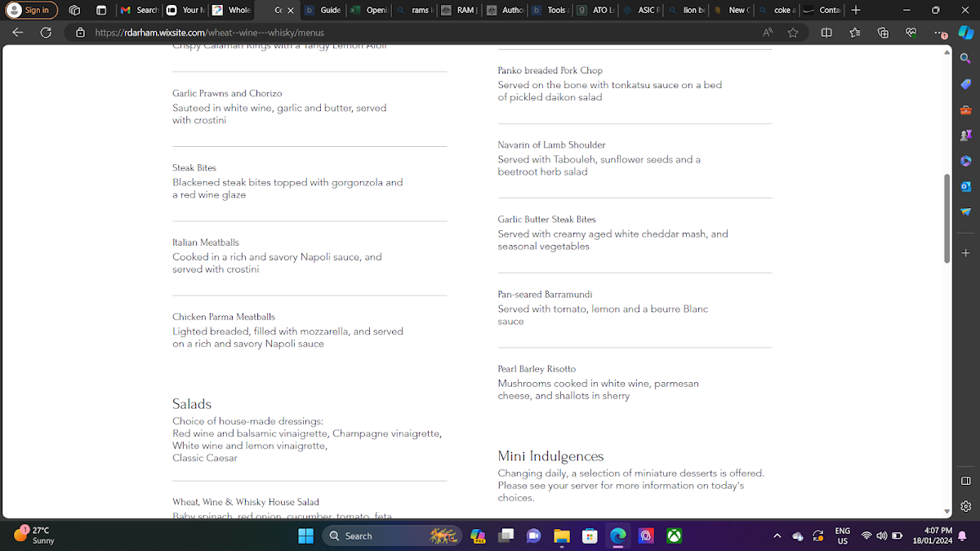Click the scrollbar down arrow

pyautogui.click(x=947, y=512)
